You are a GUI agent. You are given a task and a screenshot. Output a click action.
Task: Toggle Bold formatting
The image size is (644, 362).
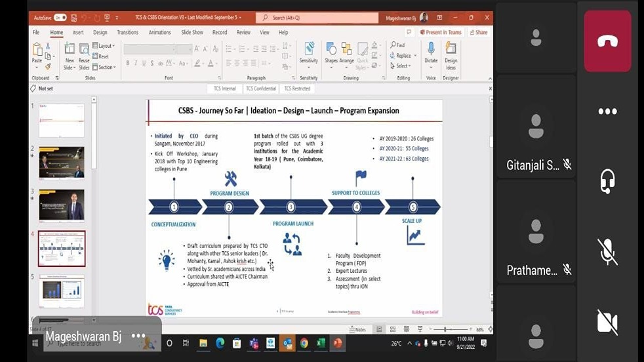128,63
